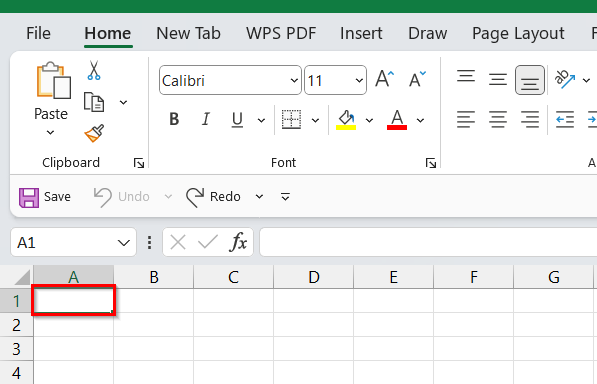Select all cells via corner triangle
The height and width of the screenshot is (384, 597).
click(22, 277)
